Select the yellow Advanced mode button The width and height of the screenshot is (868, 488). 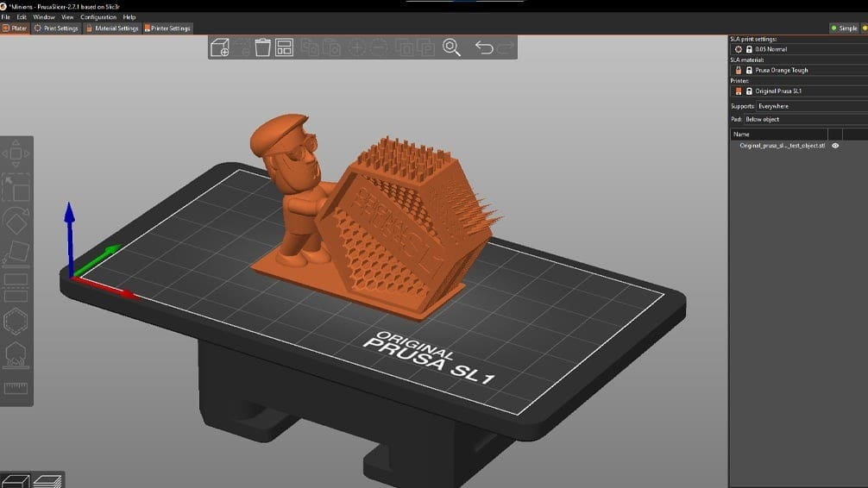tap(865, 28)
